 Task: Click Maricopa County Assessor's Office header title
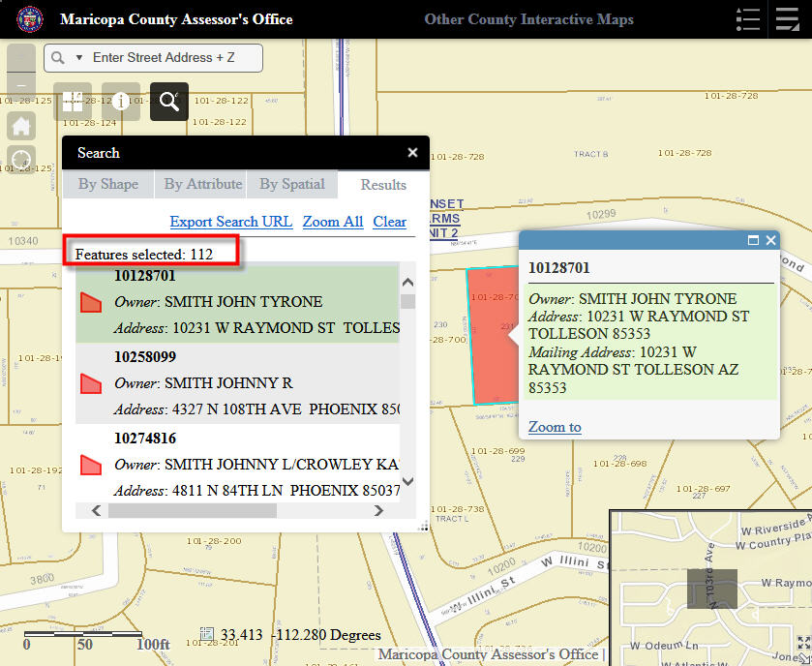click(x=176, y=19)
